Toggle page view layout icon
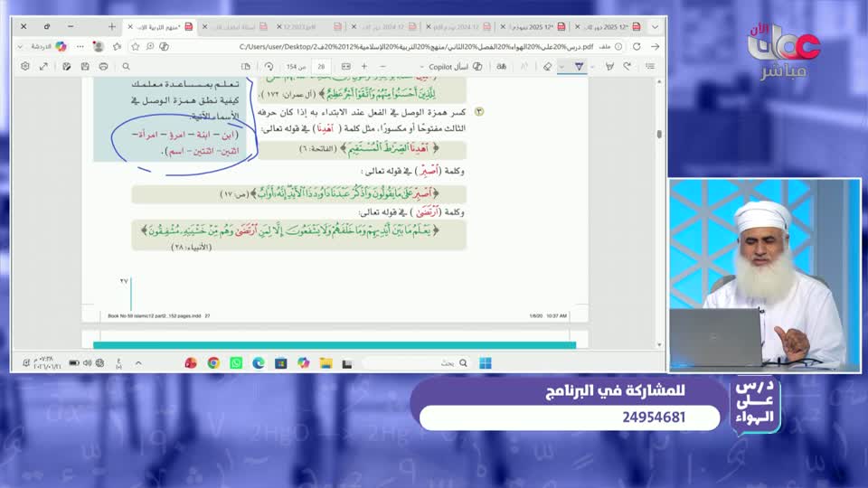 pos(246,66)
